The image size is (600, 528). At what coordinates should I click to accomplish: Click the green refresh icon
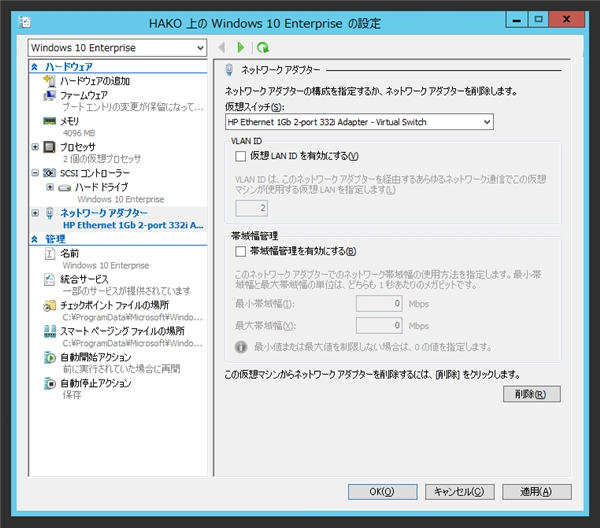263,47
